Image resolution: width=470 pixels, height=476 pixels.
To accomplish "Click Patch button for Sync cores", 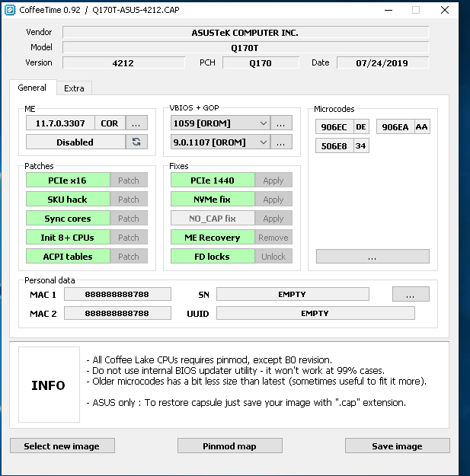I will point(129,219).
